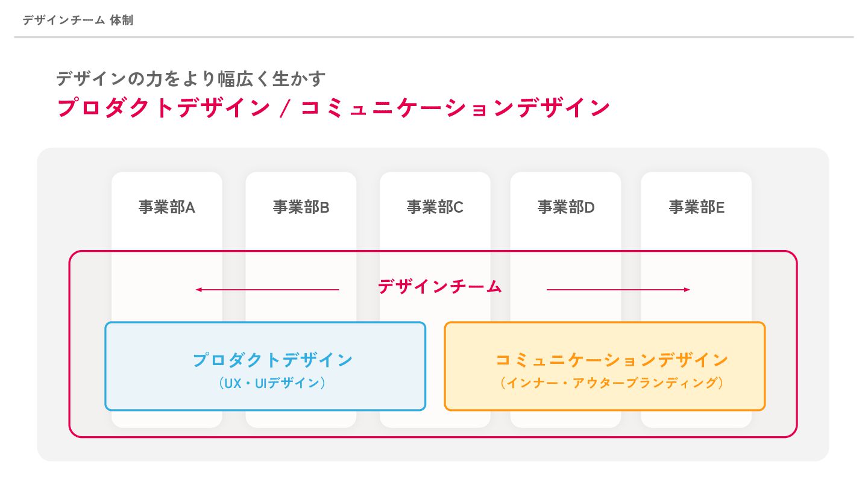Screen dimensions: 868x488
Task: Click コミュニケーションデザイン in the red headline
Action: tap(456, 108)
